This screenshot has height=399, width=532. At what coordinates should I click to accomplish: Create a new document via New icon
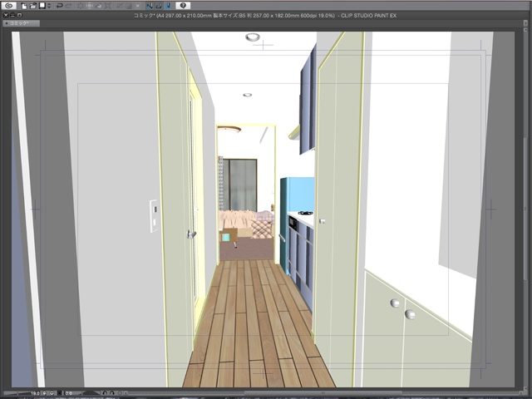tap(24, 6)
